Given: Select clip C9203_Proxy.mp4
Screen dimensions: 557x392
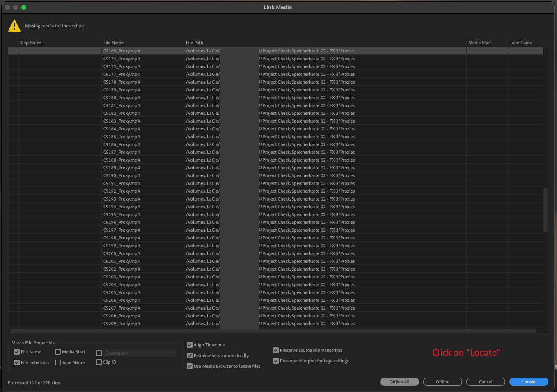Looking at the screenshot, I should tap(275, 277).
